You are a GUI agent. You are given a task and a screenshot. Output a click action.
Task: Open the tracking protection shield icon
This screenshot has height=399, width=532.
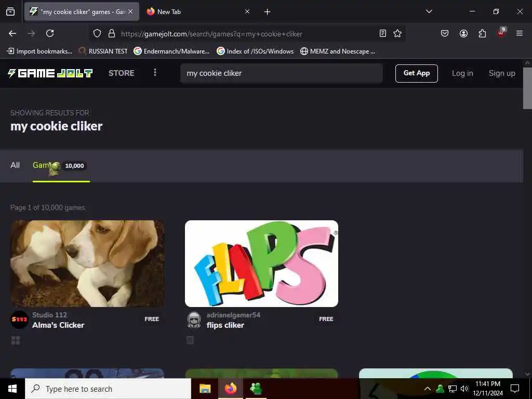pos(97,34)
